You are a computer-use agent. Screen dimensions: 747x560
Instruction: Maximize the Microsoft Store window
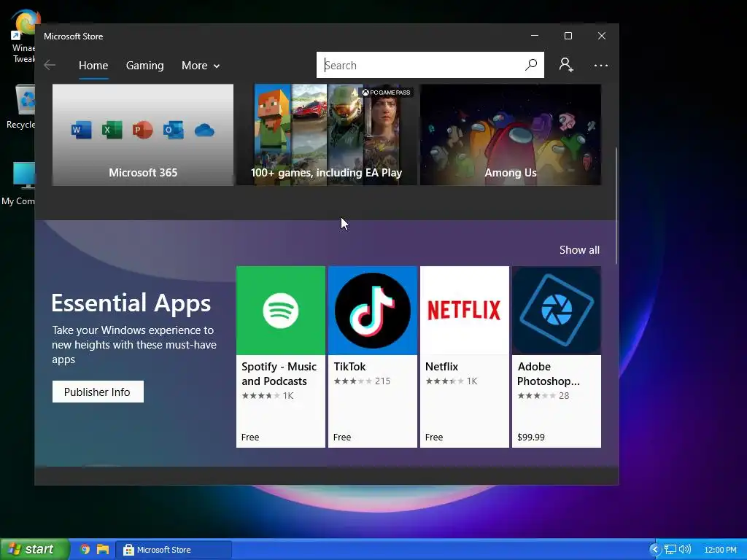pyautogui.click(x=568, y=36)
